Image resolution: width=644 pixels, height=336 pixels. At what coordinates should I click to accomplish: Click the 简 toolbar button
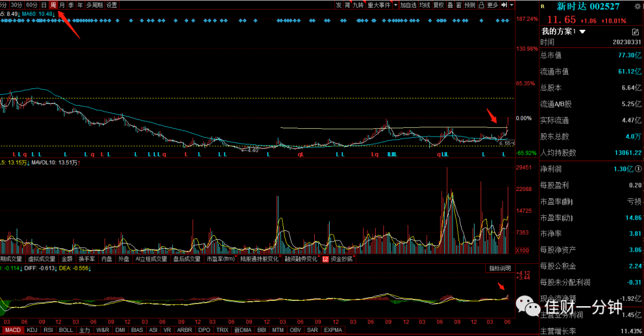click(x=348, y=5)
